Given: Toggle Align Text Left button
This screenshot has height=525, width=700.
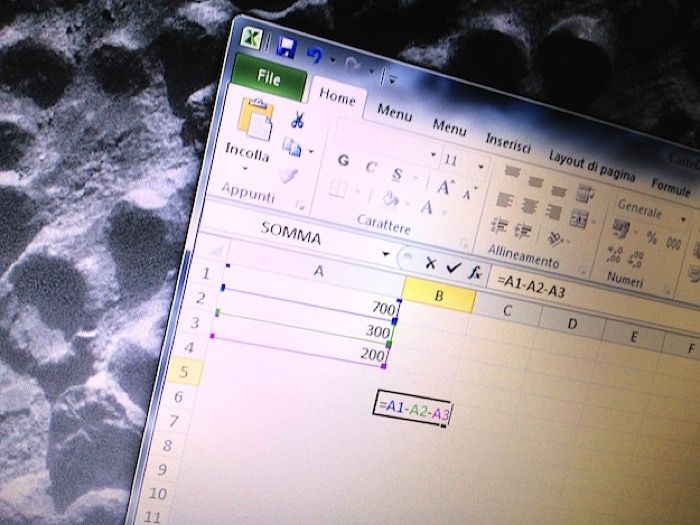Looking at the screenshot, I should tap(504, 200).
